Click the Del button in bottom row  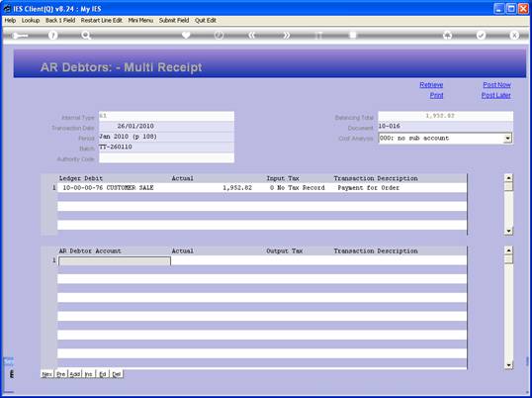[x=117, y=374]
